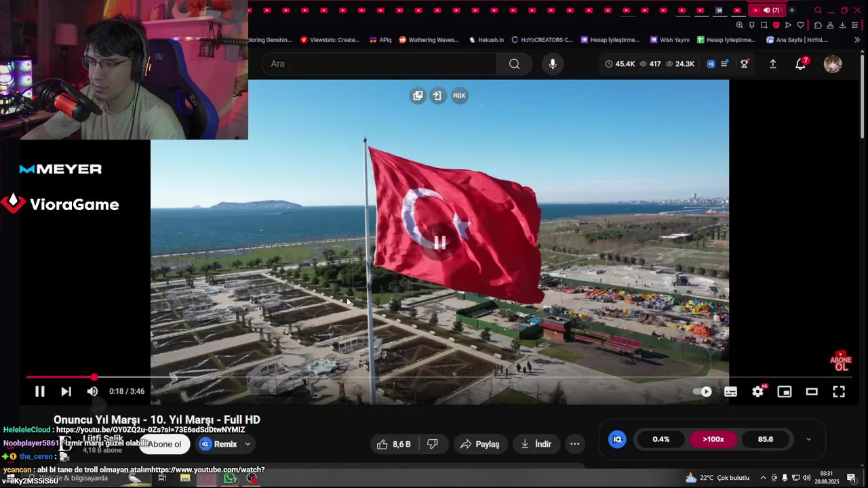Enter fullscreen mode

[x=839, y=391]
